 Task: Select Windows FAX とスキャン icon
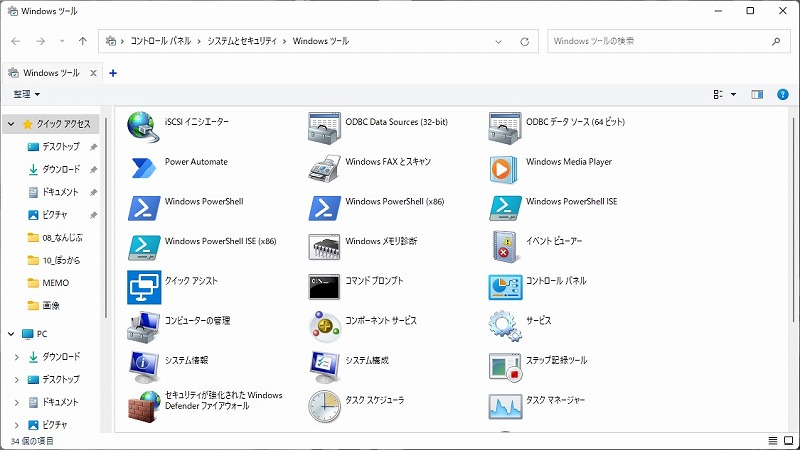tap(324, 168)
